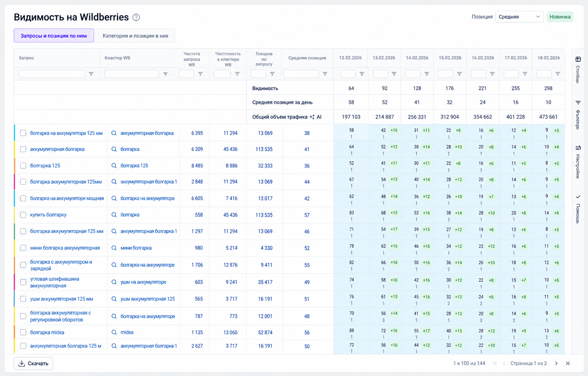Go to the next page arrow

[556, 363]
